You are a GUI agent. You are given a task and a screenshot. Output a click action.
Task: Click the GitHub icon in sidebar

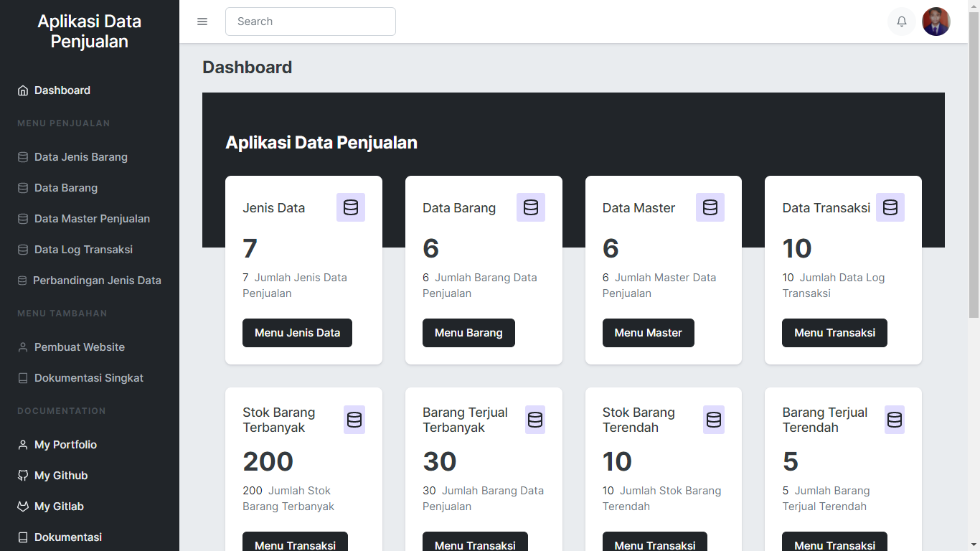click(x=23, y=476)
